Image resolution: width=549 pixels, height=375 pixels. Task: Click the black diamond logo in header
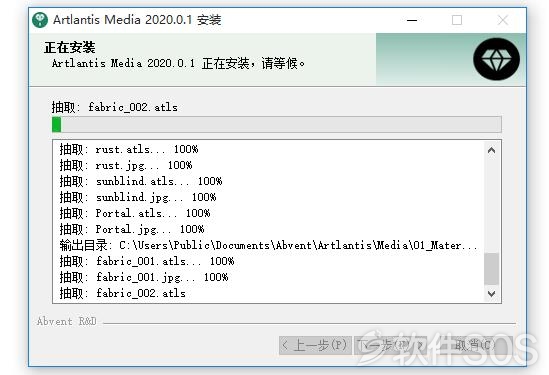(x=496, y=59)
